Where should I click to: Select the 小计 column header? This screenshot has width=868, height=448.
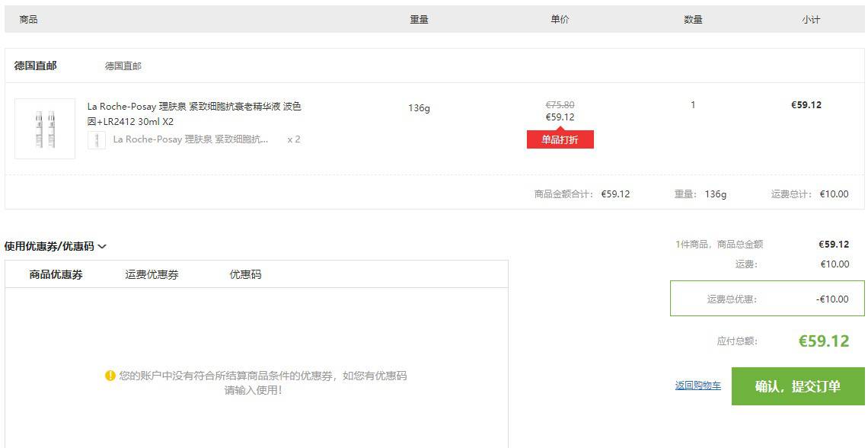point(811,19)
